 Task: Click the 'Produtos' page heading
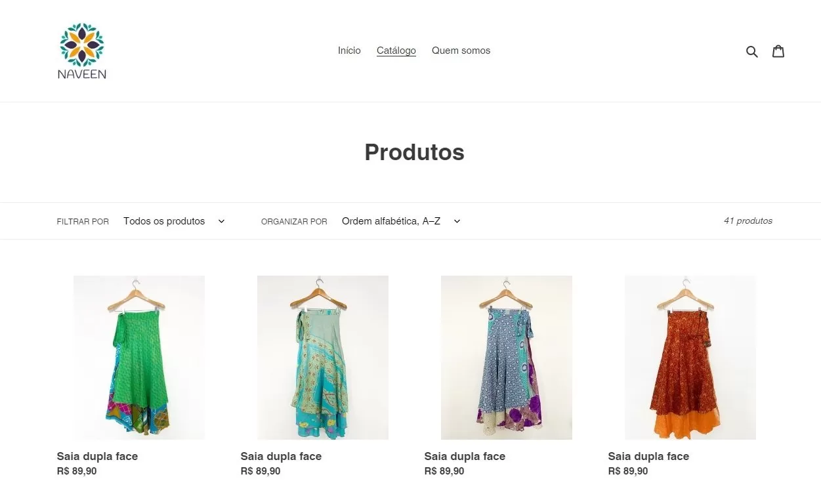click(x=415, y=152)
